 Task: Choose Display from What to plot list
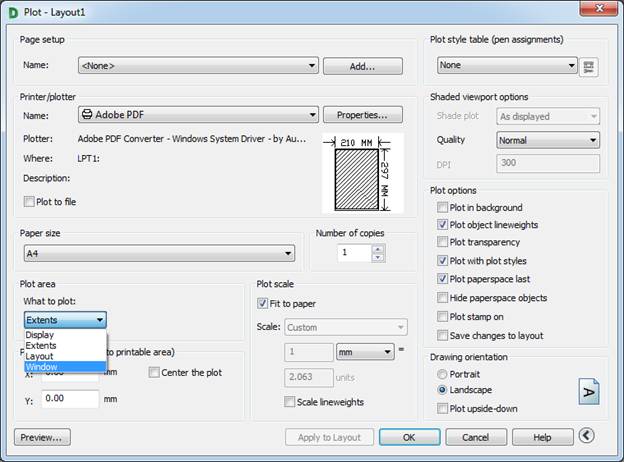(65, 335)
